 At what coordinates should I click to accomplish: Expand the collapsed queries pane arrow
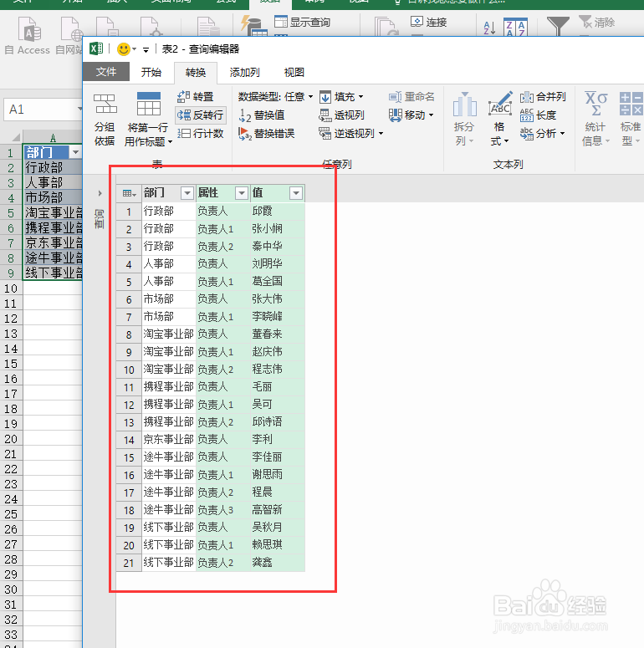100,193
